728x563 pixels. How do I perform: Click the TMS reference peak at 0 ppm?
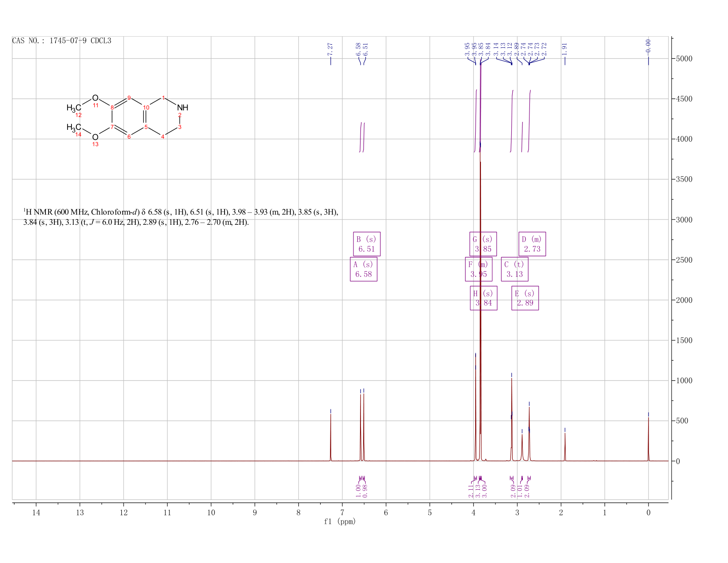[648, 439]
